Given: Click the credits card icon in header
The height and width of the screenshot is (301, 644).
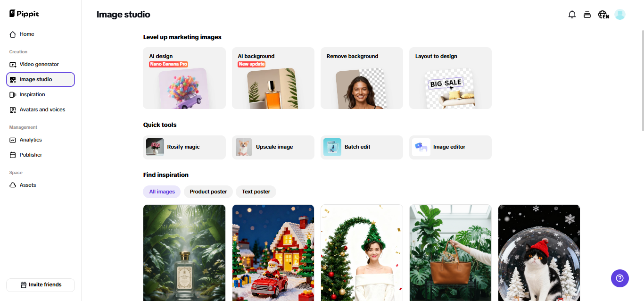Looking at the screenshot, I should [587, 15].
